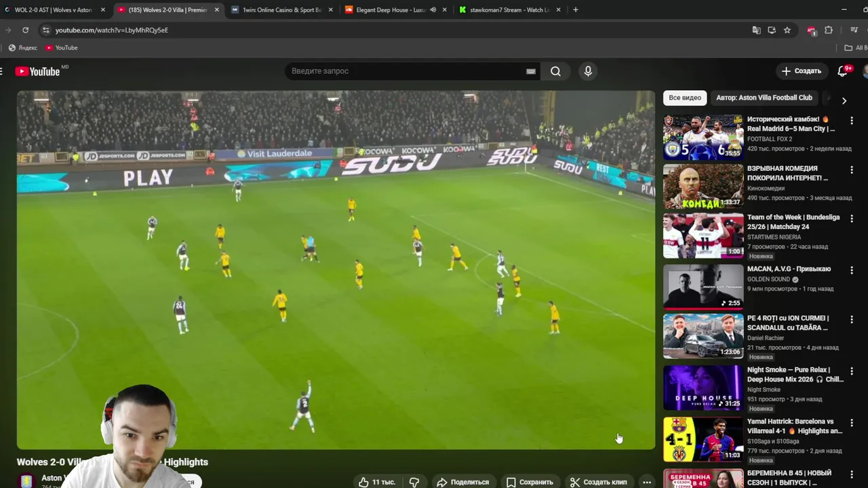Click the Поделиться share button

point(463,482)
